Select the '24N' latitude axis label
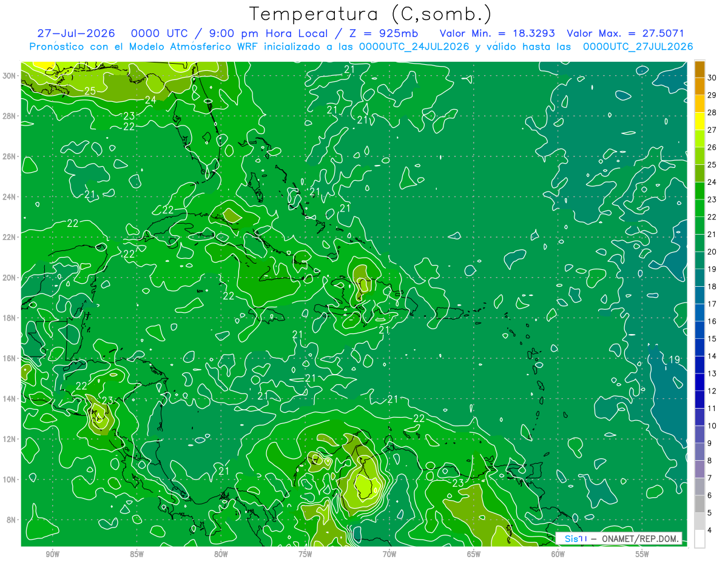728x562 pixels. (x=10, y=197)
